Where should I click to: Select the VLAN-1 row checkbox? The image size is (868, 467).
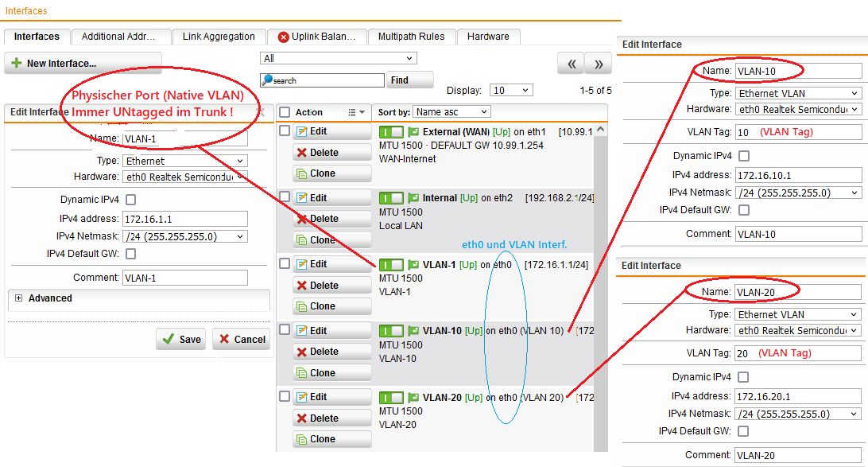[285, 263]
